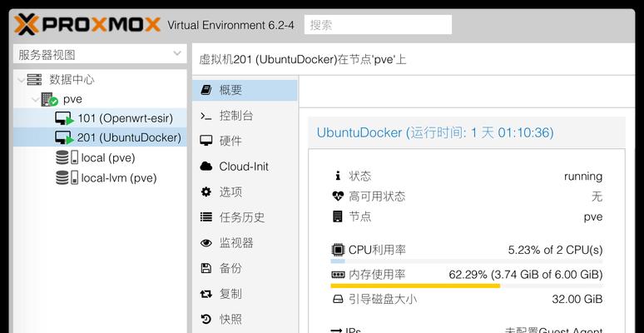The width and height of the screenshot is (644, 333).
Task: Click the 32.00 GiB disk size
Action: coord(577,299)
